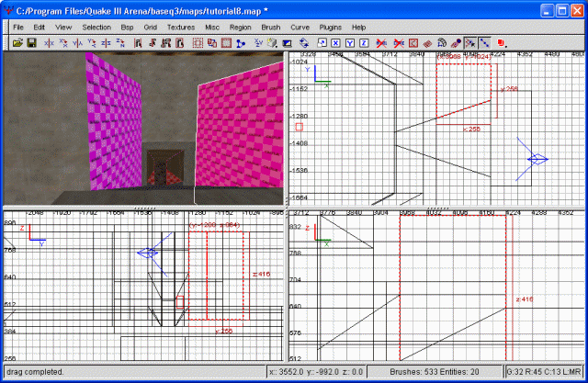The width and height of the screenshot is (588, 383).
Task: Open the Region menu
Action: tap(241, 28)
